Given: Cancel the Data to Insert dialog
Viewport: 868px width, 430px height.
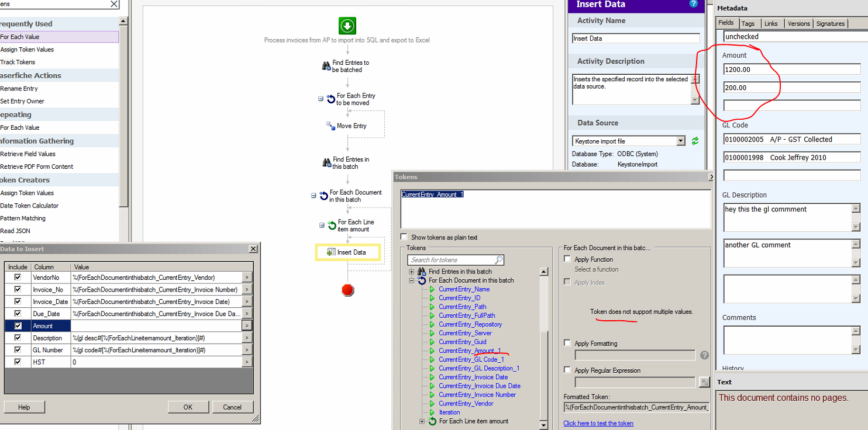Looking at the screenshot, I should coord(232,407).
